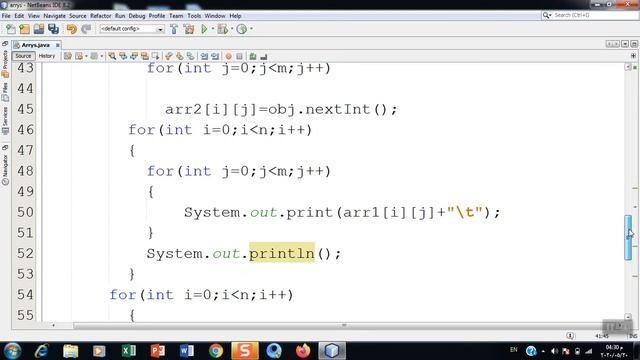640x360 pixels.
Task: Click the Start Macro Recording red icon
Action: click(x=229, y=56)
